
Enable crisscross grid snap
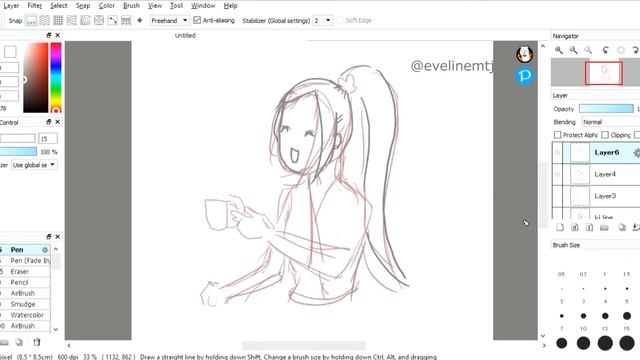58,20
